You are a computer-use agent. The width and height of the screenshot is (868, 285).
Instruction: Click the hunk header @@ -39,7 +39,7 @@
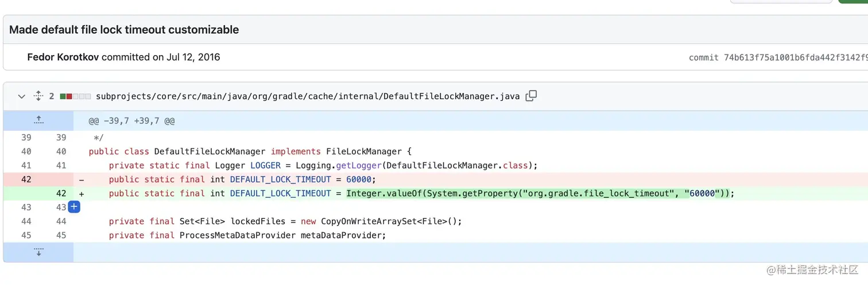[x=131, y=121]
